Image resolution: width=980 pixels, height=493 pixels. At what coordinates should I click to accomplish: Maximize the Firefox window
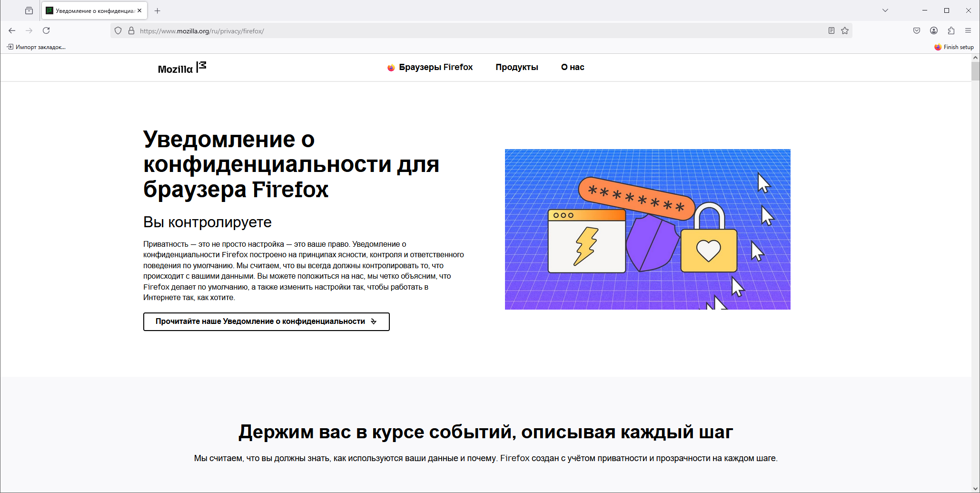coord(947,10)
